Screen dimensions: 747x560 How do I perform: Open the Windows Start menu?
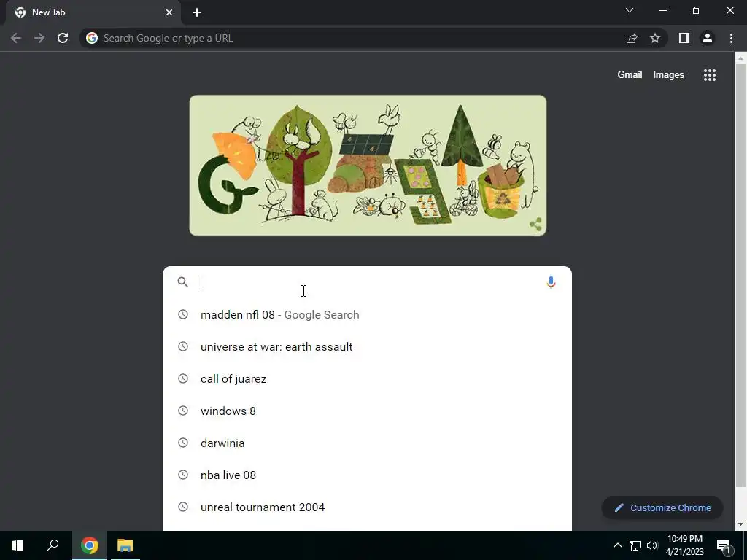coord(18,545)
